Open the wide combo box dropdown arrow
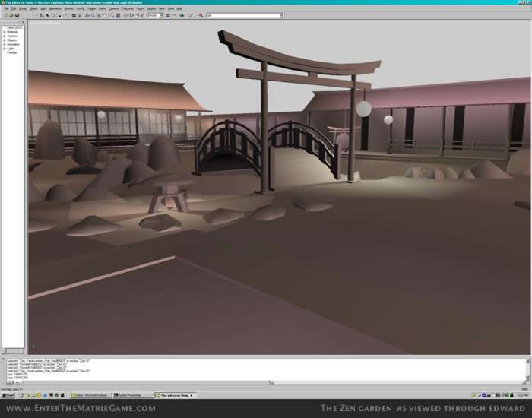532x418 pixels. (x=281, y=16)
